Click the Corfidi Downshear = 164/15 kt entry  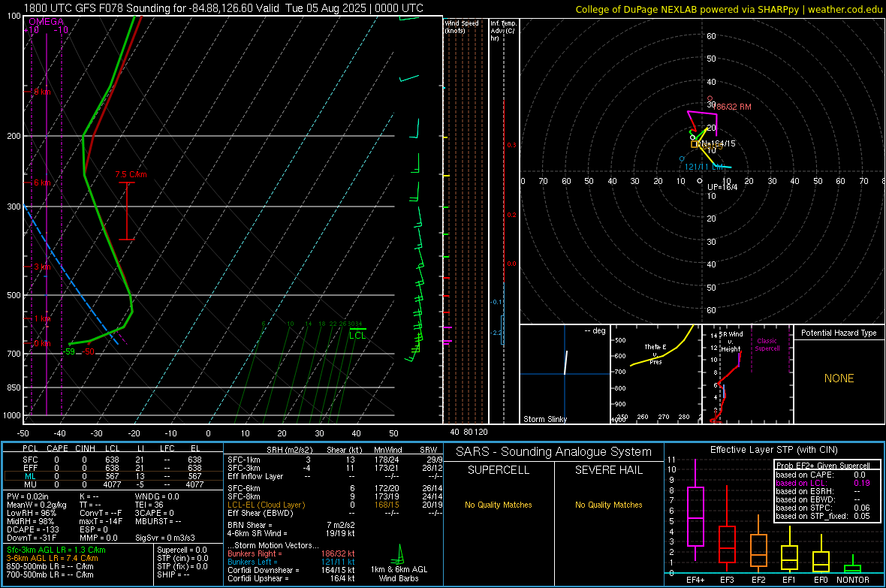pyautogui.click(x=291, y=570)
